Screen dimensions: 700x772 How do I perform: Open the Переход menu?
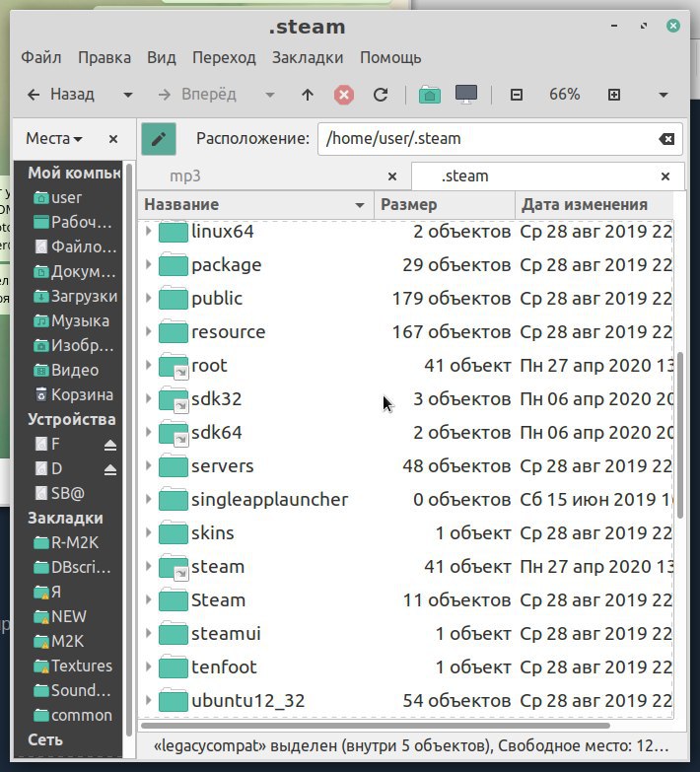point(224,57)
